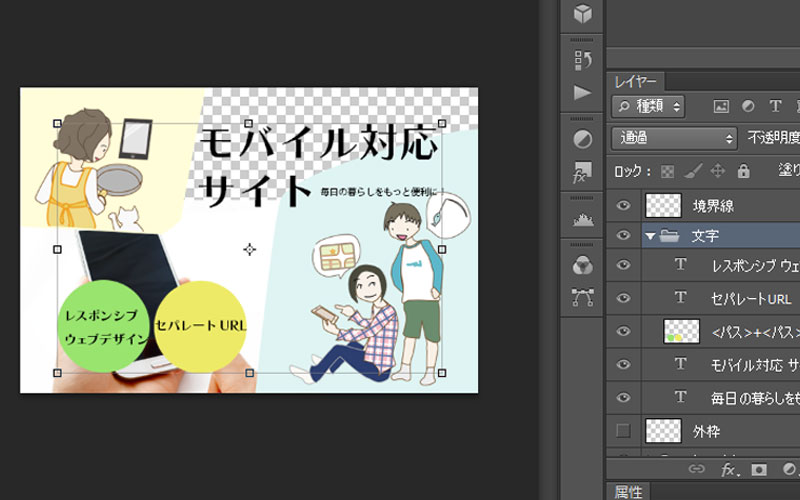Image resolution: width=800 pixels, height=500 pixels.
Task: Click the transform center reference point
Action: pos(249,249)
